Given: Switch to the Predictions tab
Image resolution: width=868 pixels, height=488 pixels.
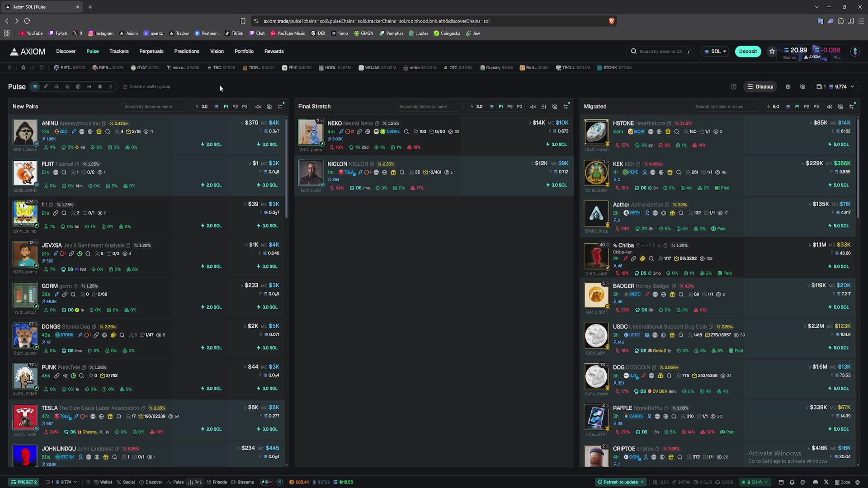Looking at the screenshot, I should click(187, 52).
